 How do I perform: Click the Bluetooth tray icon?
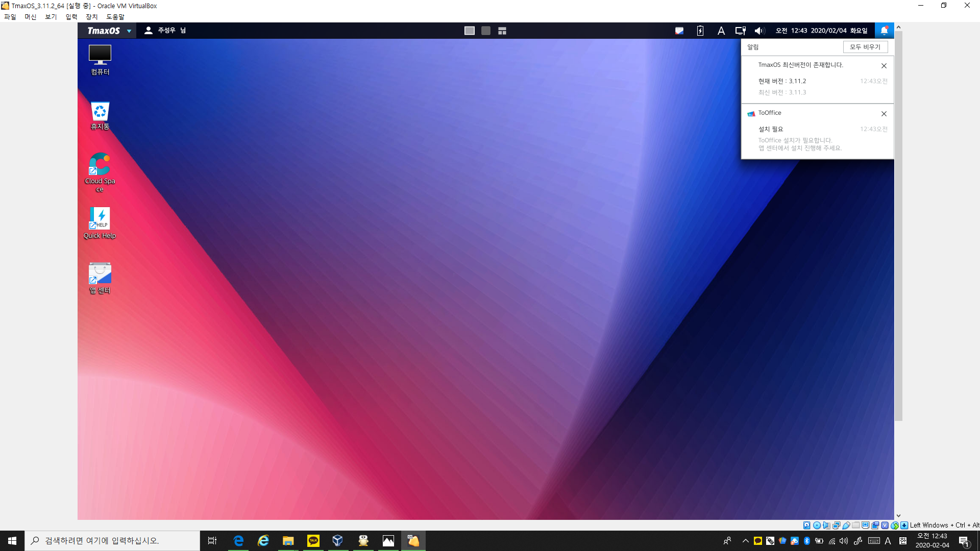(x=807, y=541)
